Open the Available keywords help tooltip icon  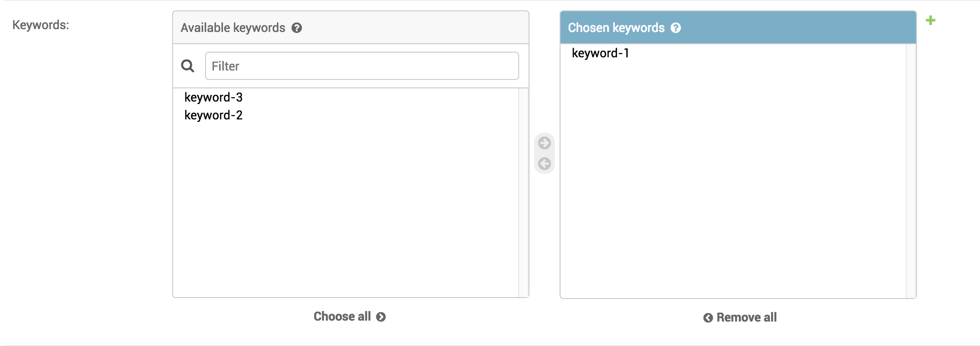coord(296,28)
